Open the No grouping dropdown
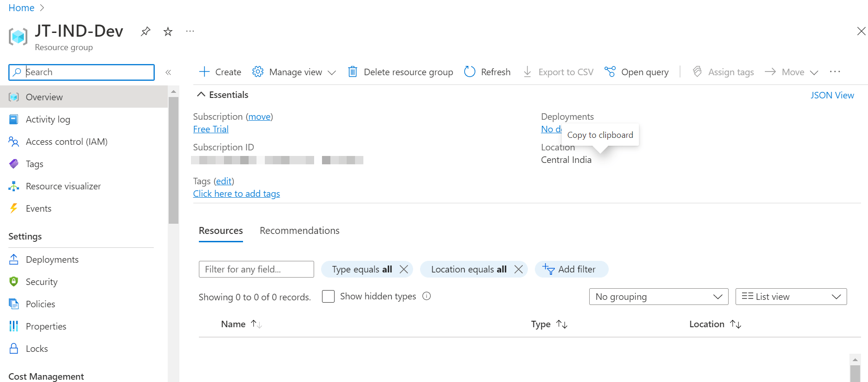The height and width of the screenshot is (382, 868). pyautogui.click(x=659, y=297)
